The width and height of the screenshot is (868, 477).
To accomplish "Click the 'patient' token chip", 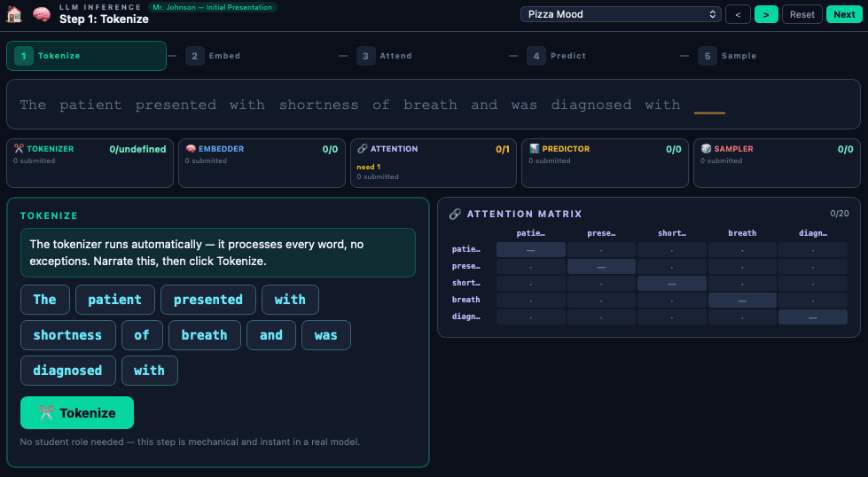I will [115, 300].
